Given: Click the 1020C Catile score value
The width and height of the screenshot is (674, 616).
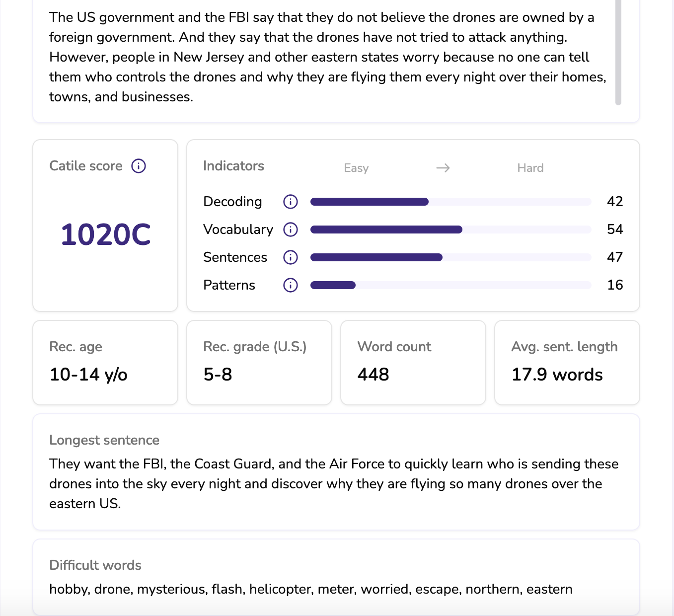Looking at the screenshot, I should [x=105, y=234].
